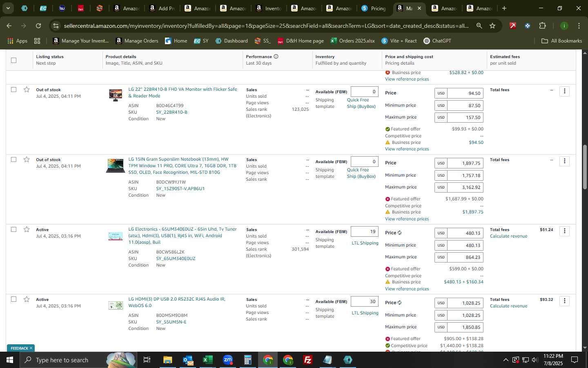The width and height of the screenshot is (588, 368).
Task: Open the actions menu for the LG 22BR410-B row
Action: (564, 91)
